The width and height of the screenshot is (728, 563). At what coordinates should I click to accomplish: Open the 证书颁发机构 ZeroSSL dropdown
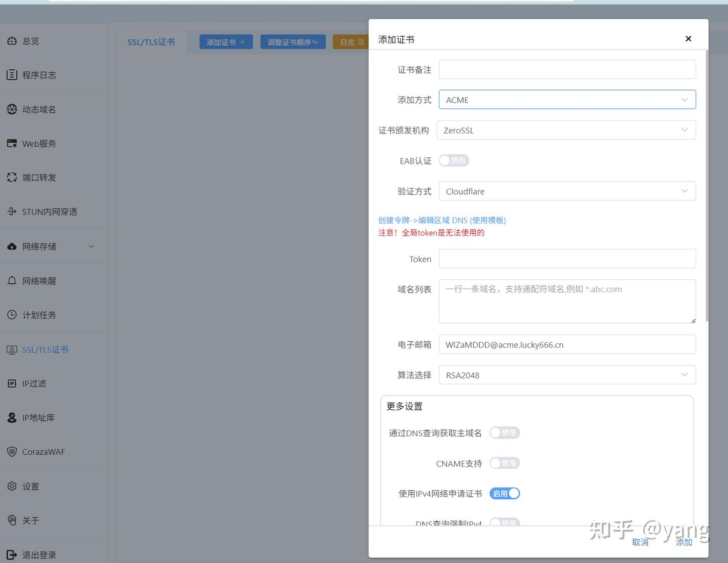(566, 130)
